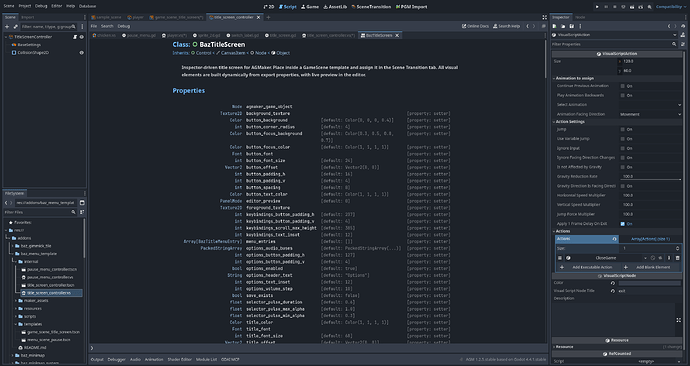Add a new node in Scene dock
The width and height of the screenshot is (690, 366).
pos(7,27)
